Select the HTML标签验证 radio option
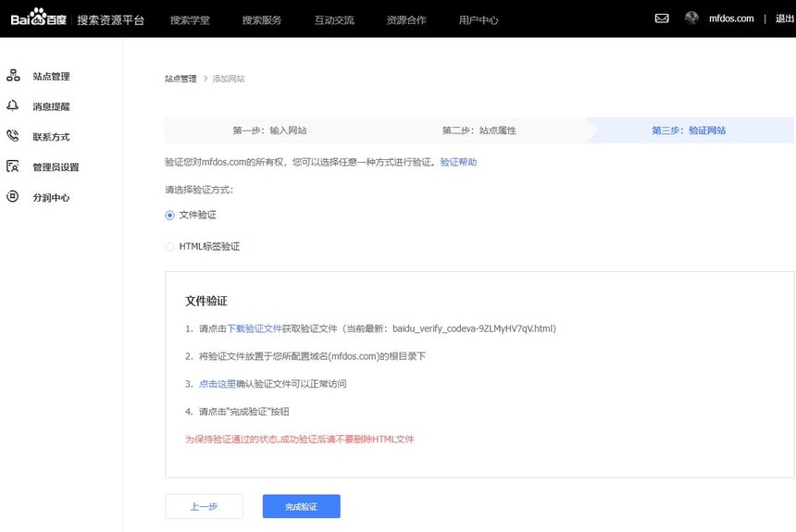This screenshot has height=532, width=796. [x=169, y=247]
